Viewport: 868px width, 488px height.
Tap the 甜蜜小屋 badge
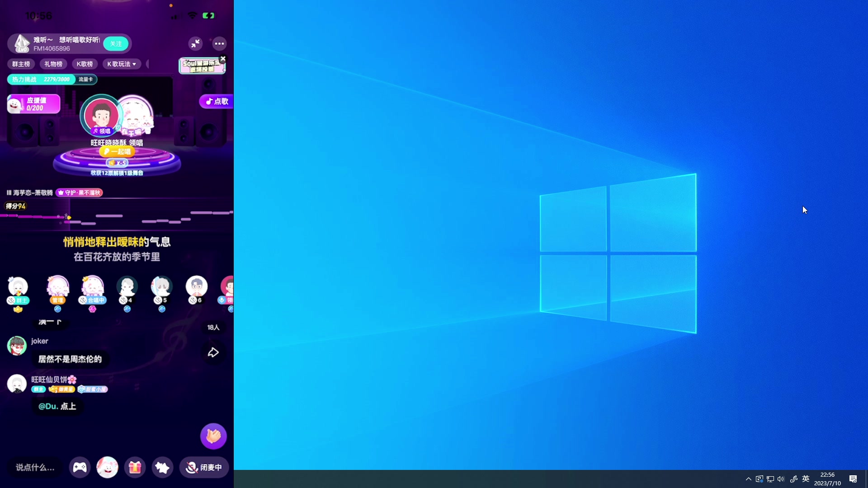click(x=93, y=389)
